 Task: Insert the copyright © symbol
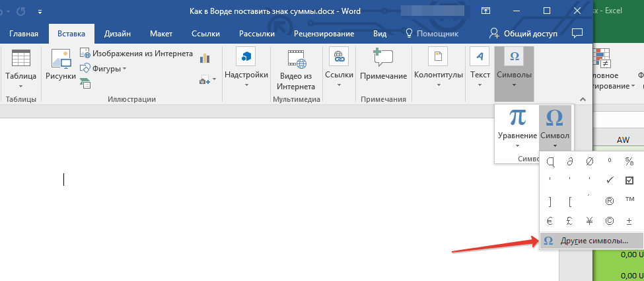pos(608,221)
